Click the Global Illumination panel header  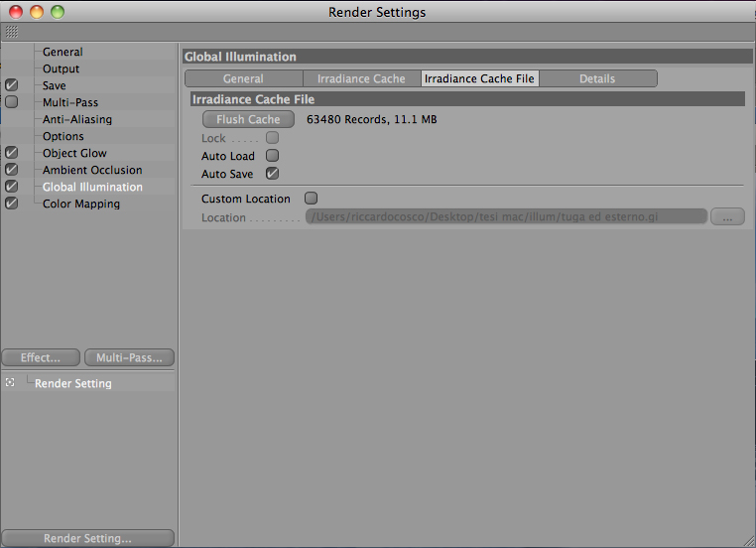[x=467, y=57]
